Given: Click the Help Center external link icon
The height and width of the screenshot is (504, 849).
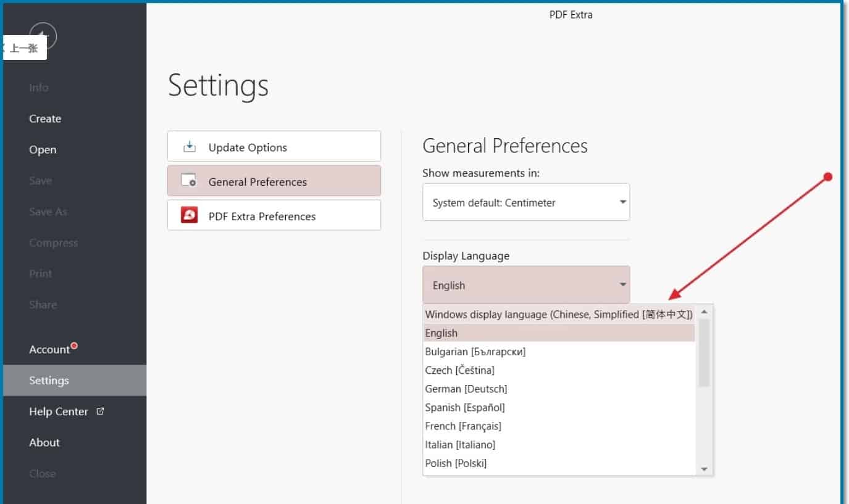Looking at the screenshot, I should coord(101,411).
